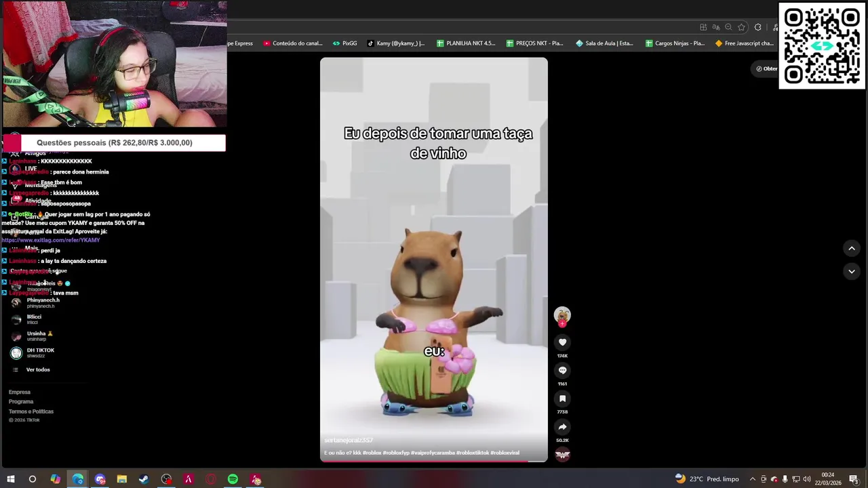This screenshot has height=488, width=868.
Task: Open Copilot from the taskbar
Action: [56, 479]
